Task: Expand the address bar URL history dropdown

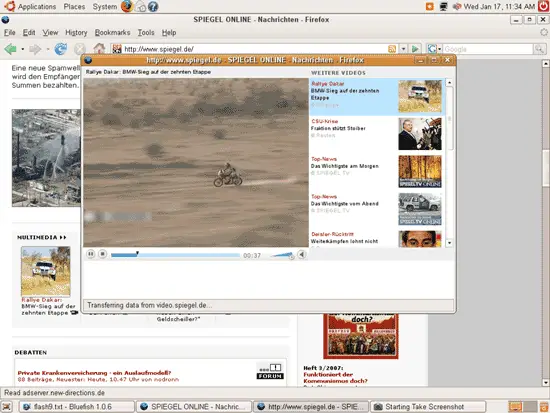Action: pos(403,49)
